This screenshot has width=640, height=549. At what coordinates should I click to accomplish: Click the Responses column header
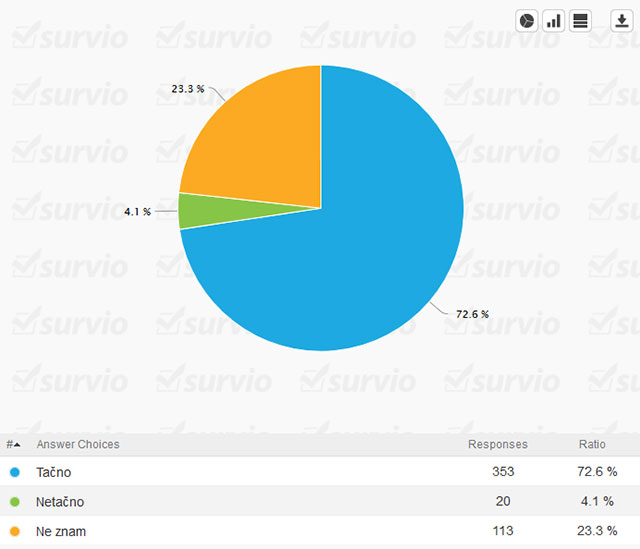click(x=497, y=444)
